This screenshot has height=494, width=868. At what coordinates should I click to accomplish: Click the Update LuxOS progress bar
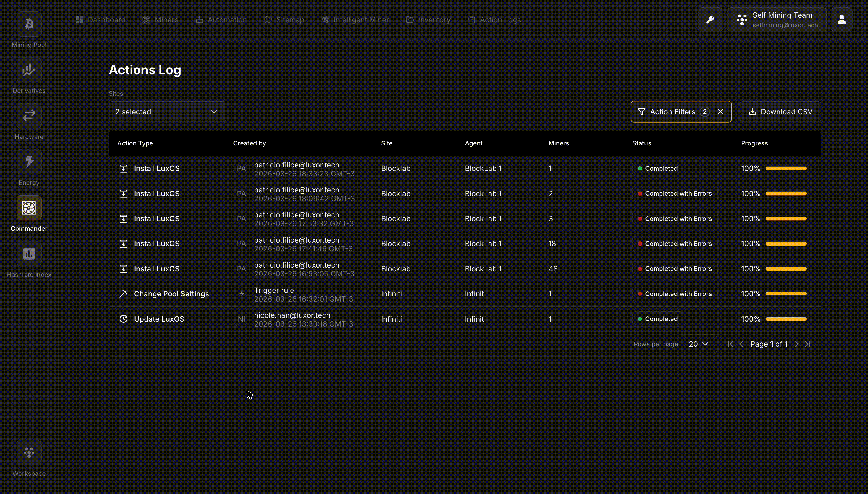click(786, 319)
